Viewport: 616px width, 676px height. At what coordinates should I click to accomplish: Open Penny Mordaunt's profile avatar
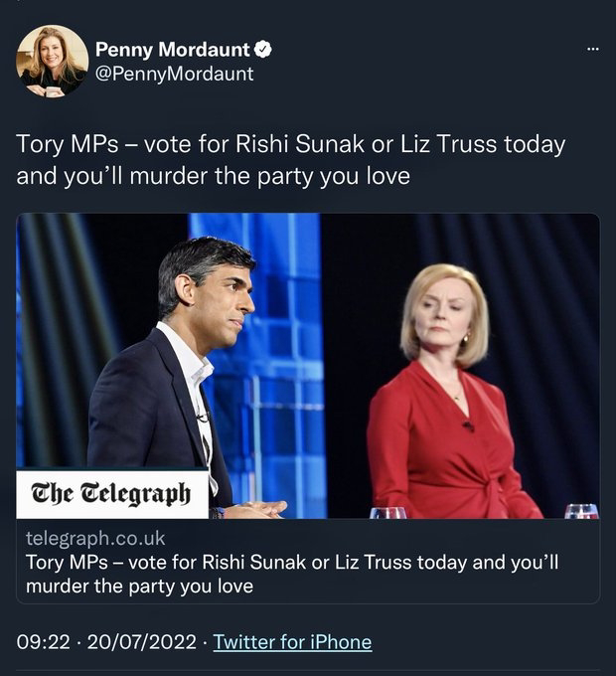pyautogui.click(x=52, y=61)
